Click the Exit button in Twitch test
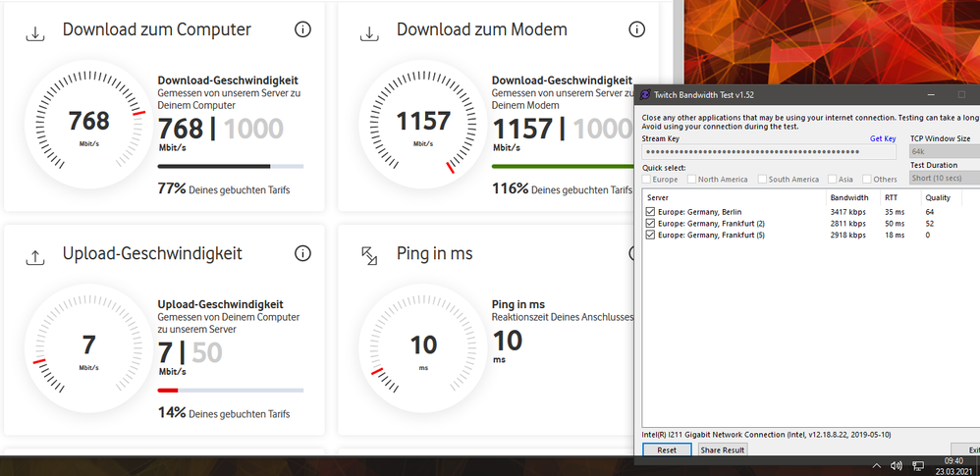The width and height of the screenshot is (980, 476). (967, 450)
